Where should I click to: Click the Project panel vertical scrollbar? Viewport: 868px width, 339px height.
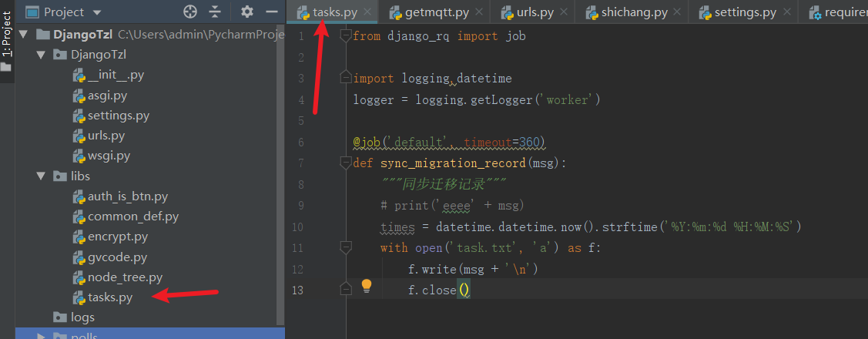point(280,174)
